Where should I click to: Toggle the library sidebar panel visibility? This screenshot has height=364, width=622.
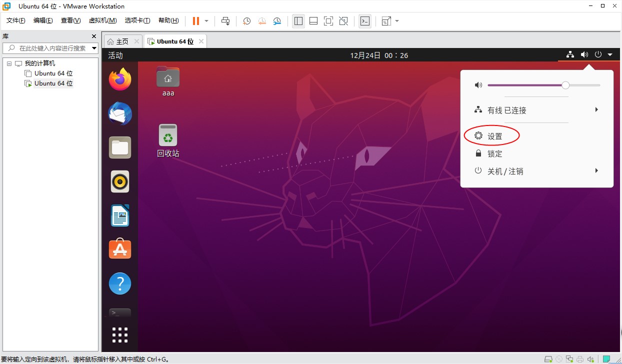pyautogui.click(x=298, y=21)
